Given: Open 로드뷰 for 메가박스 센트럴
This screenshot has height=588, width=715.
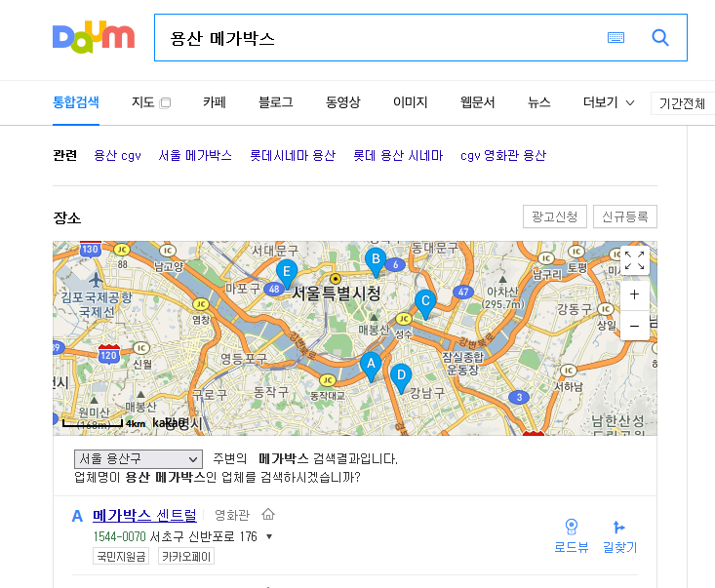Looking at the screenshot, I should click(572, 536).
